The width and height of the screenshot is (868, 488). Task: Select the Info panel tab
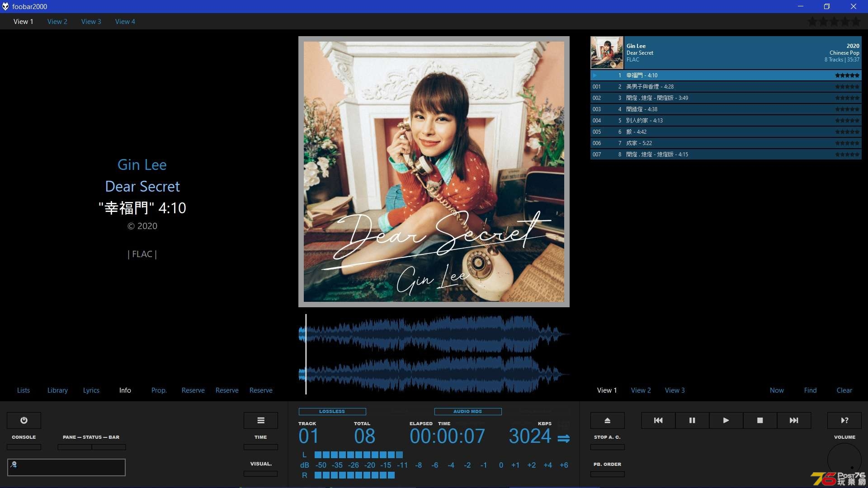click(125, 390)
